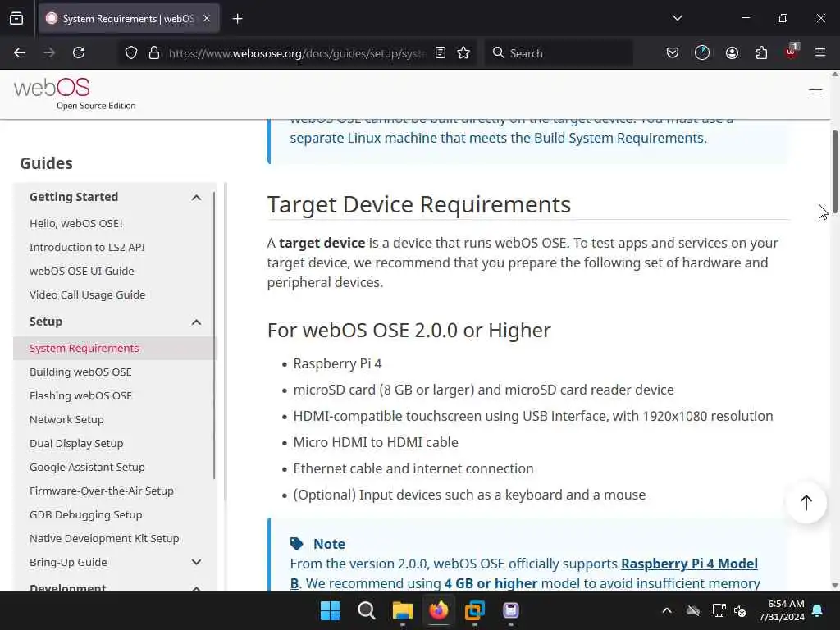Open the Extensions puzzle icon
This screenshot has width=840, height=630.
(x=761, y=52)
